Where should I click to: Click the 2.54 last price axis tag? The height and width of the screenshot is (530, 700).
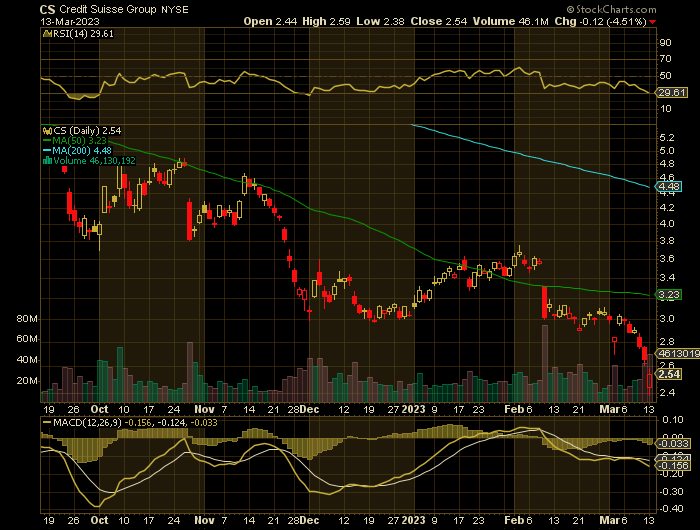pyautogui.click(x=669, y=374)
